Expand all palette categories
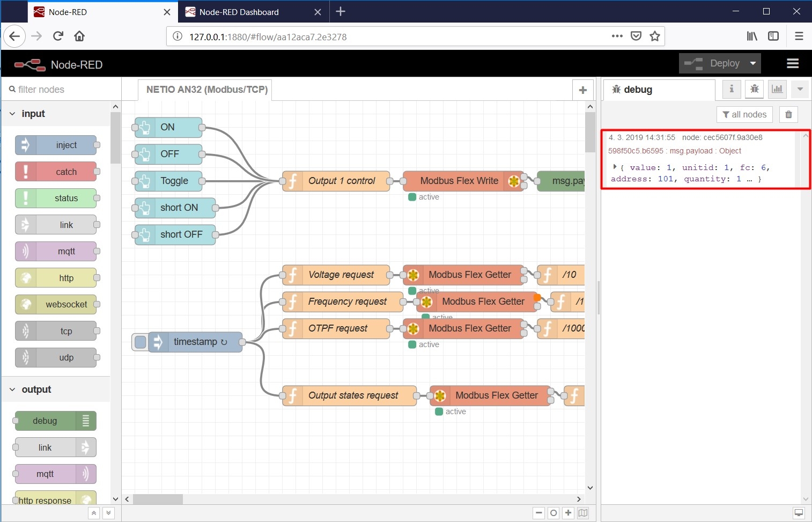 (108, 513)
